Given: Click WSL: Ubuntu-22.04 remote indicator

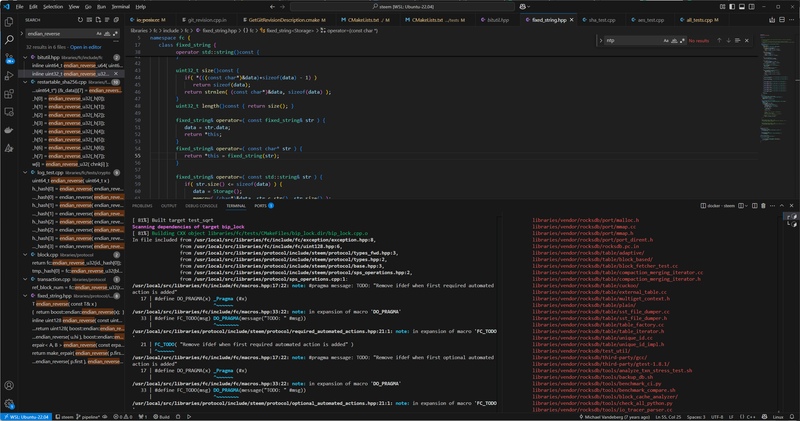Looking at the screenshot, I should (26, 416).
